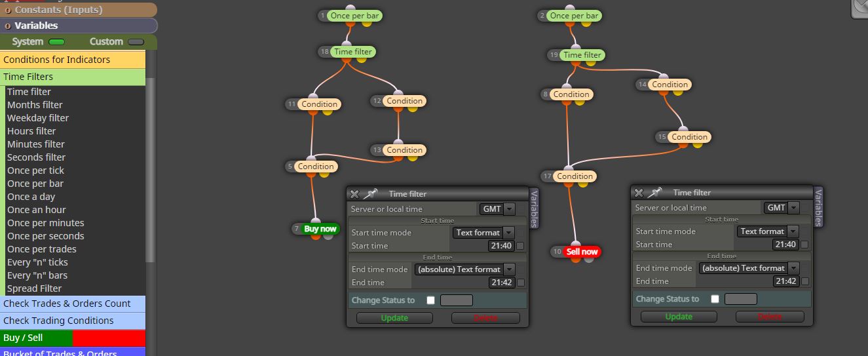Choose Spread Filter from block list
The height and width of the screenshot is (356, 868).
[x=35, y=288]
